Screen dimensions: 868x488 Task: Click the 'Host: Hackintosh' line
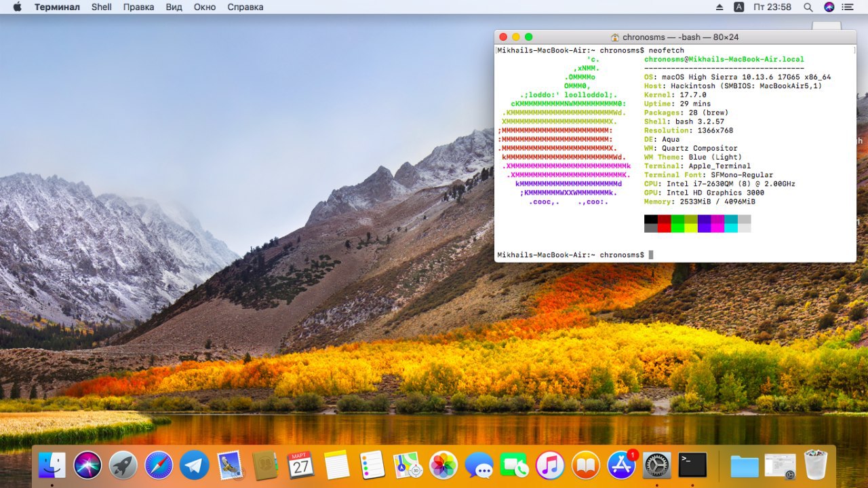[x=733, y=86]
